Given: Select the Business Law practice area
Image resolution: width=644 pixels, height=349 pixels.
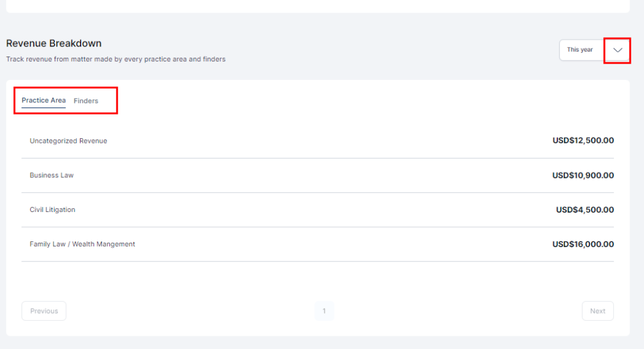Looking at the screenshot, I should point(52,175).
